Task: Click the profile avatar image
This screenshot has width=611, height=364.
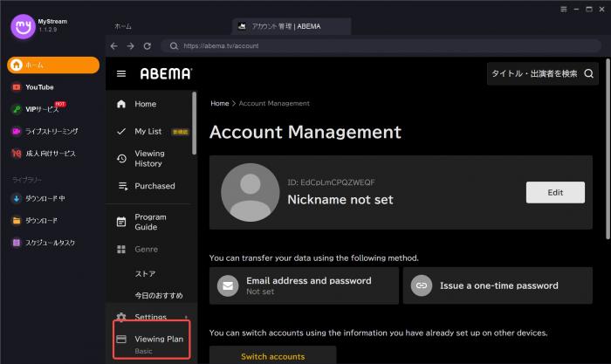Action: [x=251, y=193]
